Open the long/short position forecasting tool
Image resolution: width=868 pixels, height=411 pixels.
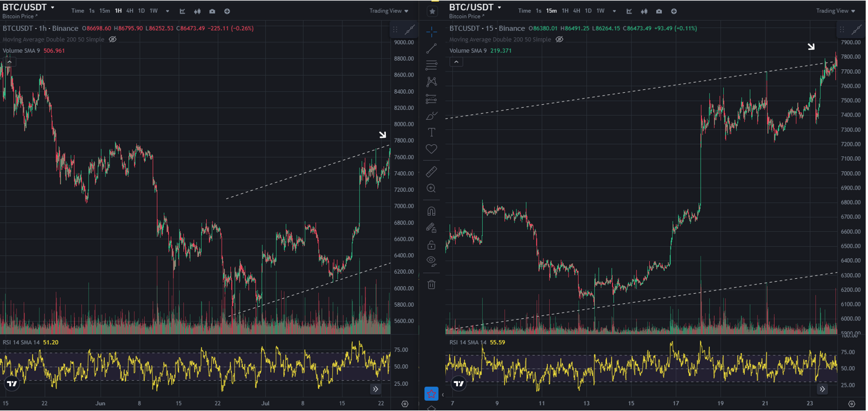[x=432, y=98]
